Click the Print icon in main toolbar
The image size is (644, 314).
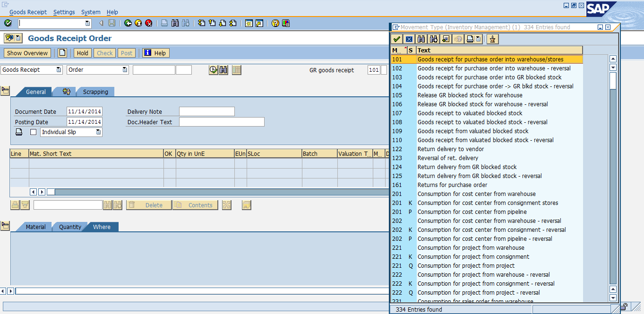(164, 23)
